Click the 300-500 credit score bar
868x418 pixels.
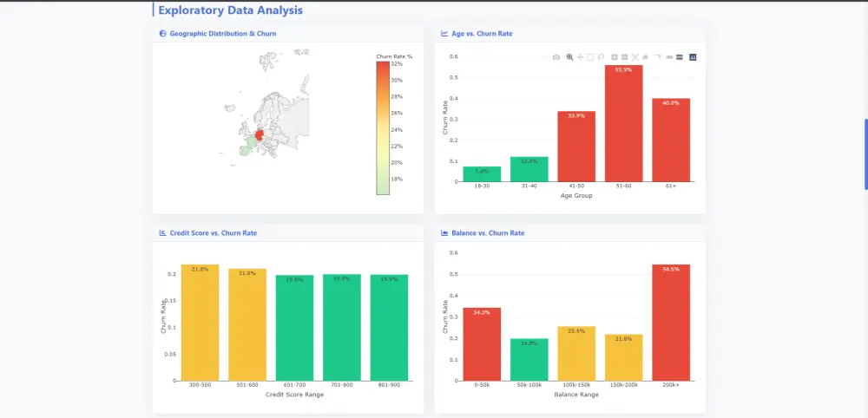[x=200, y=322]
